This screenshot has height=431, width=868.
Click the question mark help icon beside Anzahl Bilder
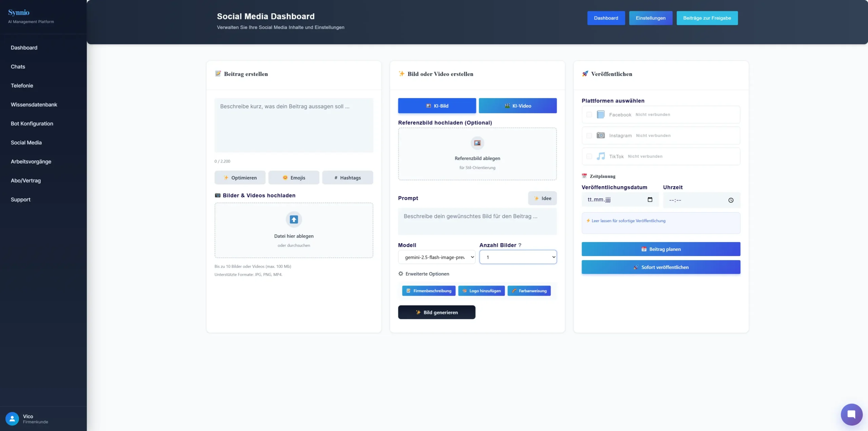click(520, 245)
